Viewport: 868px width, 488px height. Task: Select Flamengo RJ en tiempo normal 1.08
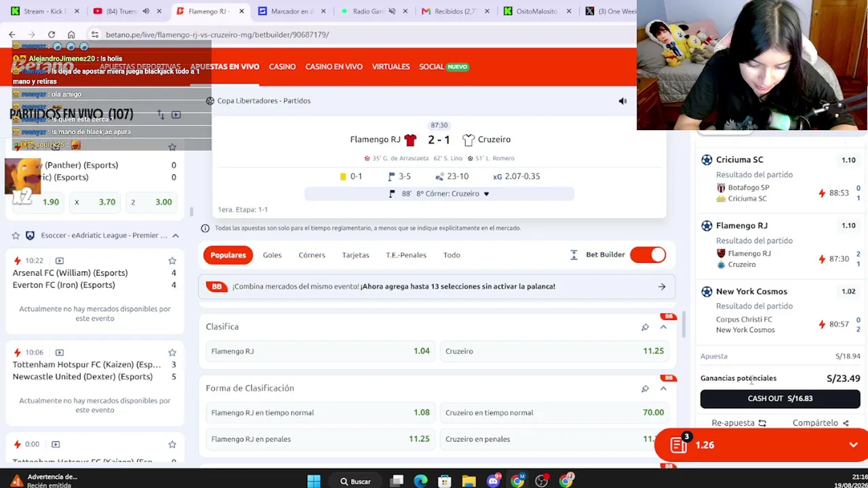[320, 413]
